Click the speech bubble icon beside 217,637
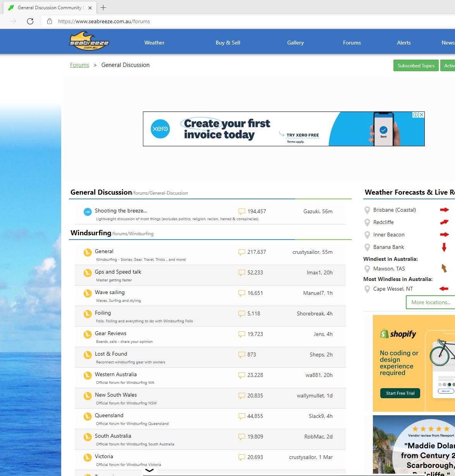 pos(242,252)
